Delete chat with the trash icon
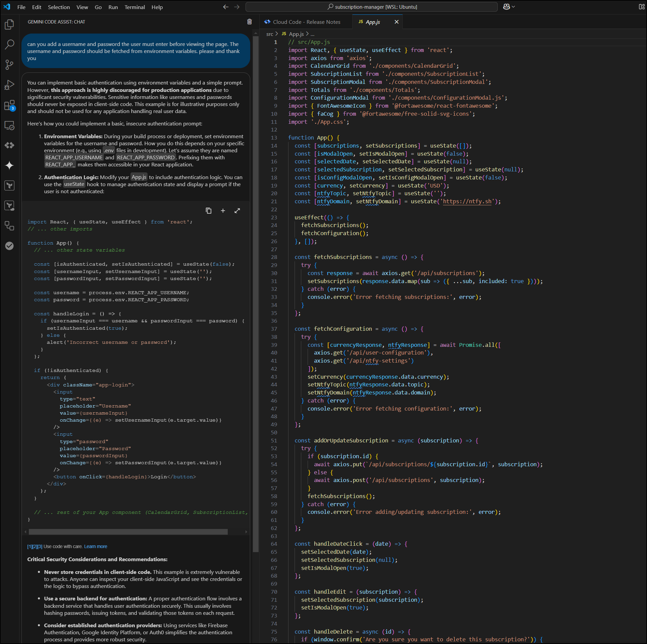This screenshot has height=644, width=647. 249,22
